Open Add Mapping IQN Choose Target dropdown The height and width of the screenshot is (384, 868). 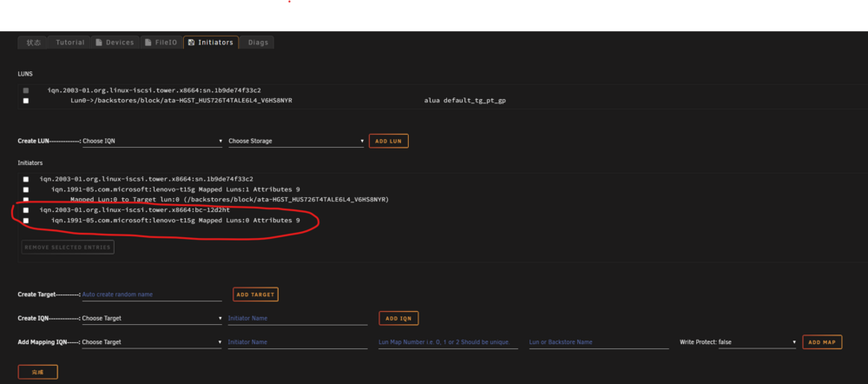coord(152,342)
